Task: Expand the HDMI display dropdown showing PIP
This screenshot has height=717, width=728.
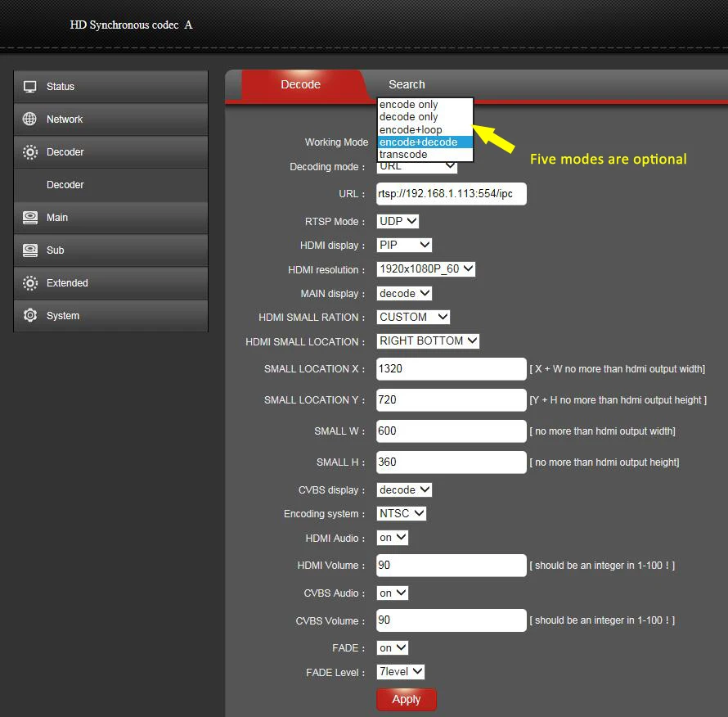Action: 404,245
